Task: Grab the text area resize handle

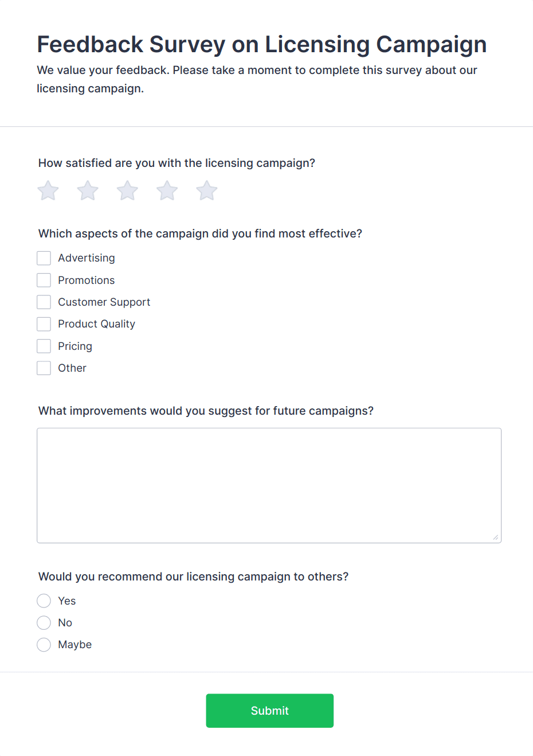Action: [496, 537]
